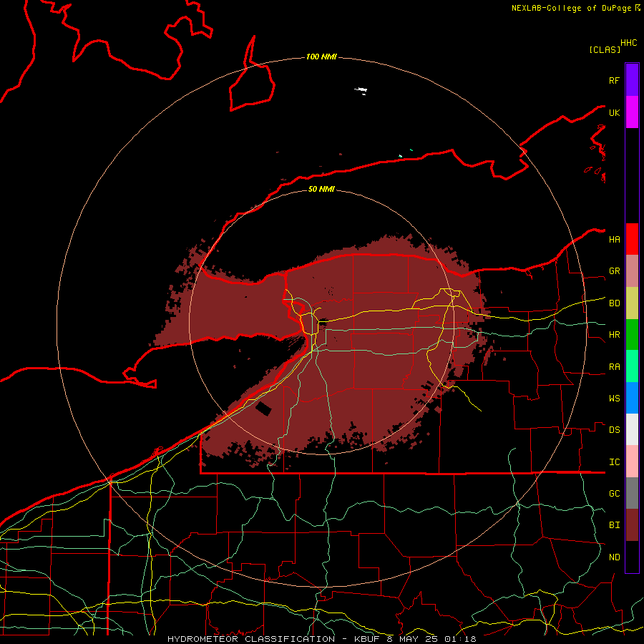644x644 pixels.
Task: Click the ND black legend swatch
Action: pos(632,557)
